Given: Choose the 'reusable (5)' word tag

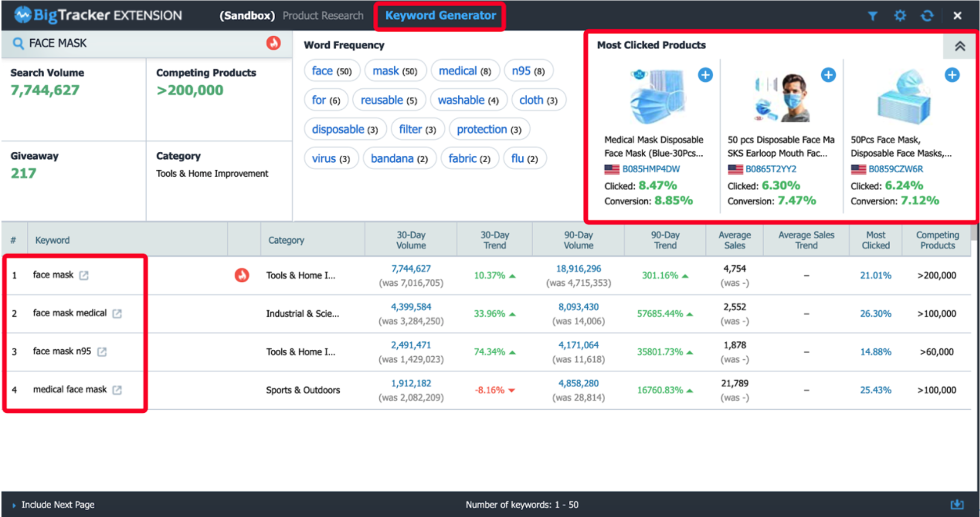Looking at the screenshot, I should 389,100.
